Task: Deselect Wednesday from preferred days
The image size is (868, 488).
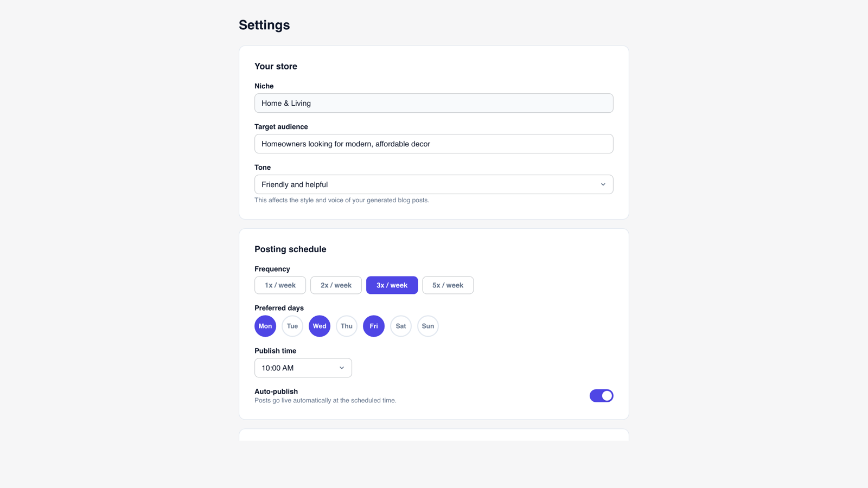Action: tap(319, 326)
